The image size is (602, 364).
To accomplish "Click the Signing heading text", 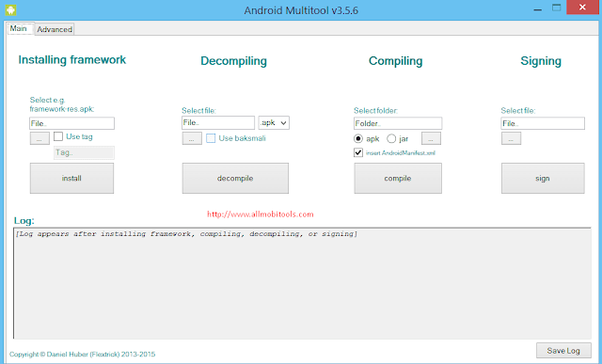I will point(541,61).
